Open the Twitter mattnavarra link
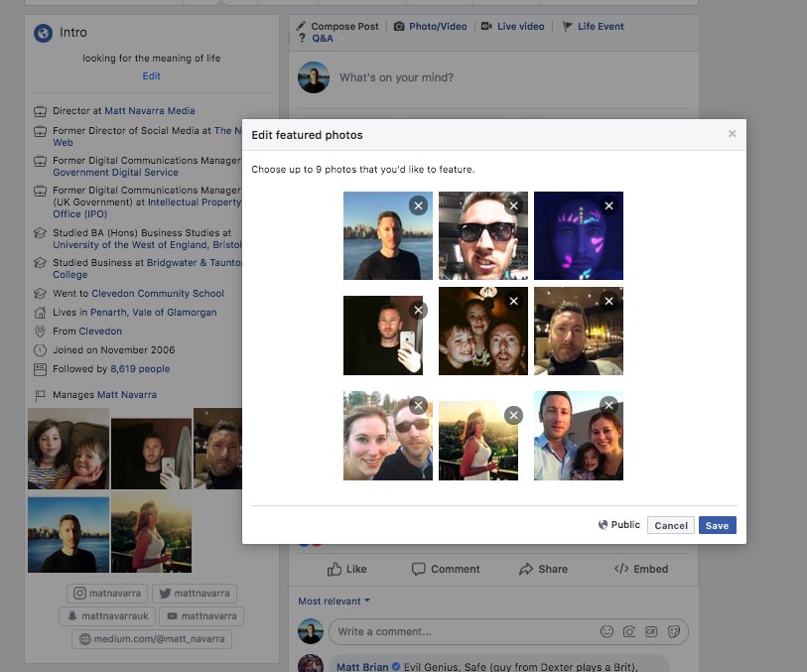 [x=195, y=594]
